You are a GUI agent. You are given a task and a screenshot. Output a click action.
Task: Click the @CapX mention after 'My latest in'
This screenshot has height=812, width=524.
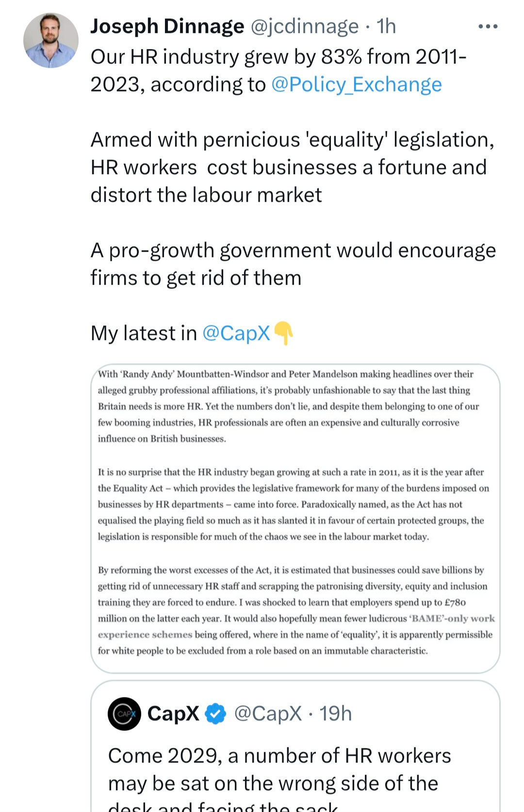click(236, 334)
